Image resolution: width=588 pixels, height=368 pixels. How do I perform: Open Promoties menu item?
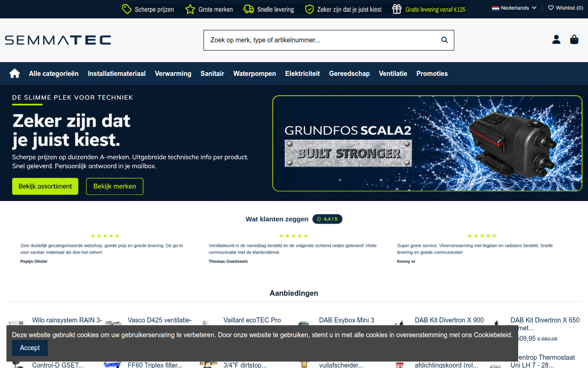coord(432,74)
